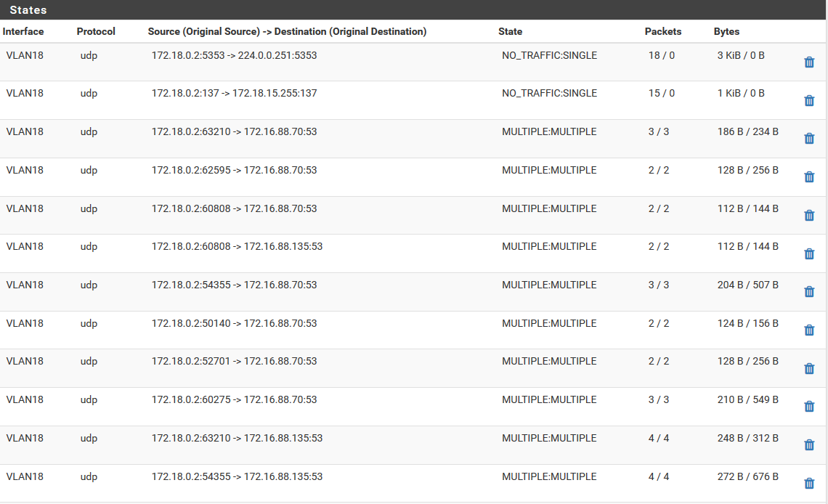The image size is (828, 504).
Task: Select address 172.18.0.2:62595 -> 172.16.88.70:53
Action: click(234, 171)
